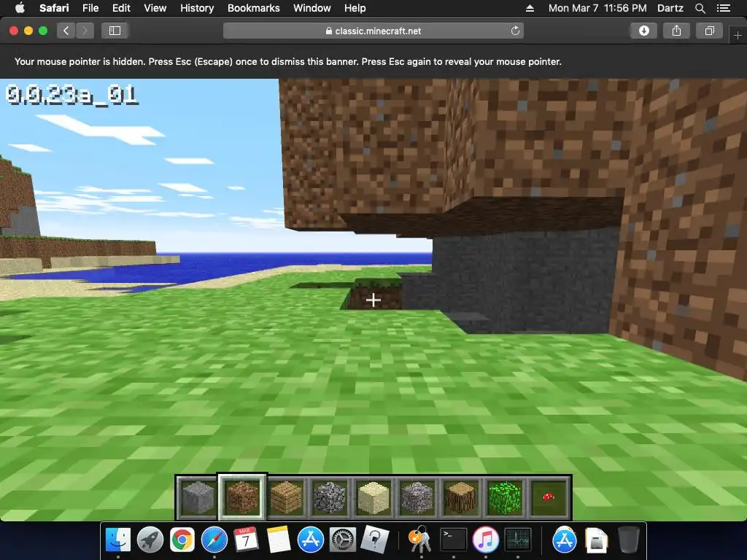The image size is (747, 560).
Task: Open the Trash in the Dock
Action: click(628, 540)
